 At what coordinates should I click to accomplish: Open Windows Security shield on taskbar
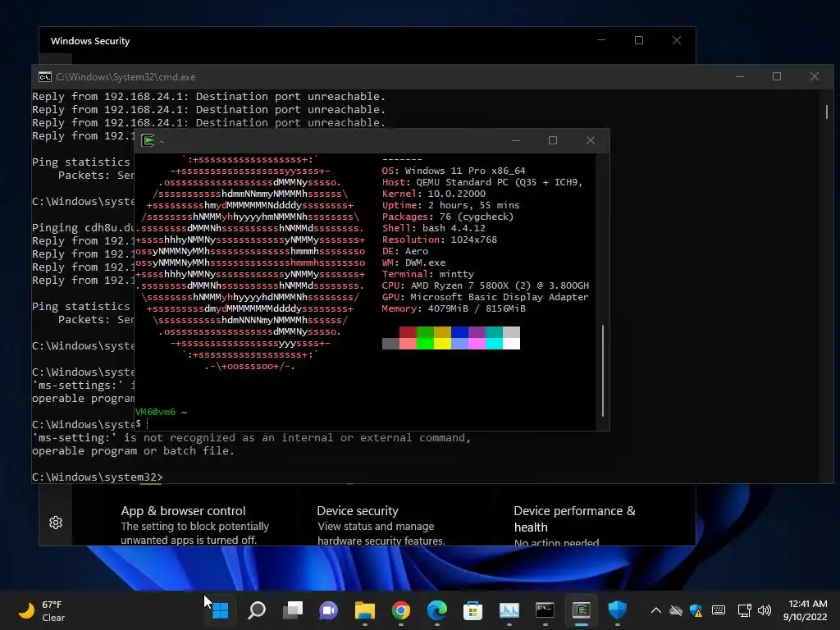click(617, 609)
